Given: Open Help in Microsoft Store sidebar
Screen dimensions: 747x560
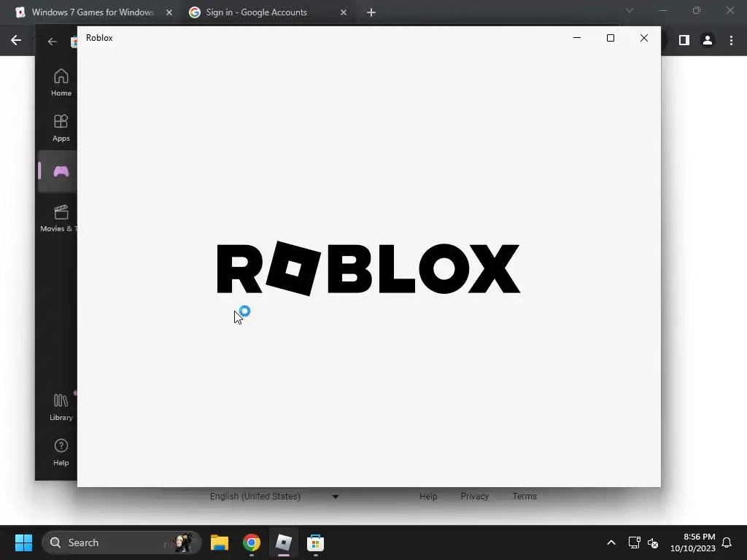Looking at the screenshot, I should pyautogui.click(x=61, y=452).
